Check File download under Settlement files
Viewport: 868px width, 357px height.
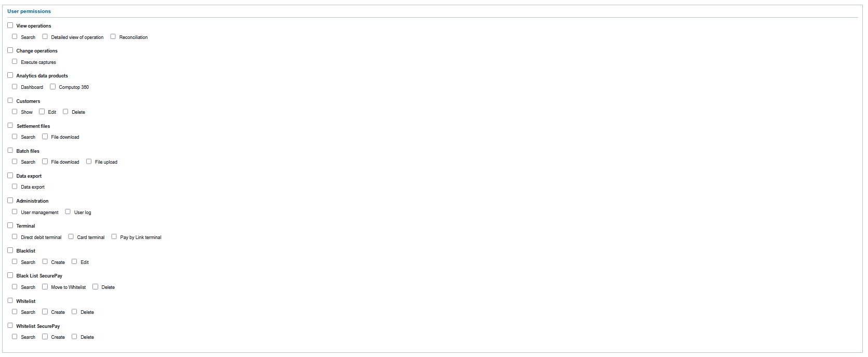click(45, 137)
